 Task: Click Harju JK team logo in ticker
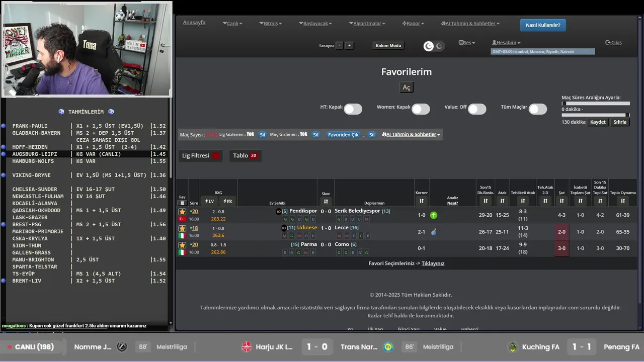(247, 347)
